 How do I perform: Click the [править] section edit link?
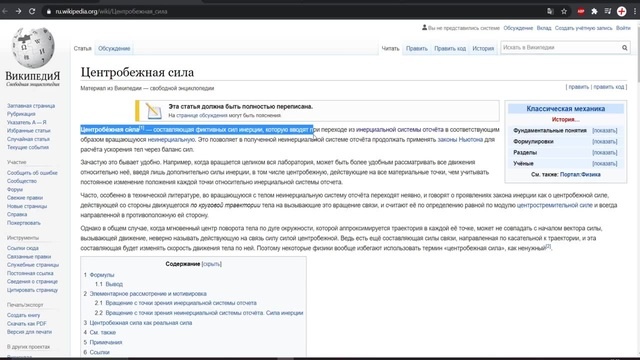(578, 87)
